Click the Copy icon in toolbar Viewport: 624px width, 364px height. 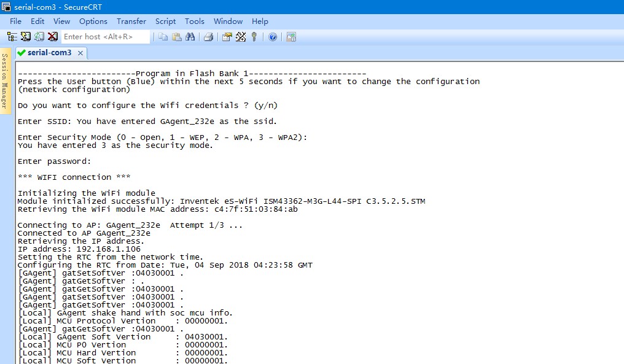pyautogui.click(x=163, y=37)
